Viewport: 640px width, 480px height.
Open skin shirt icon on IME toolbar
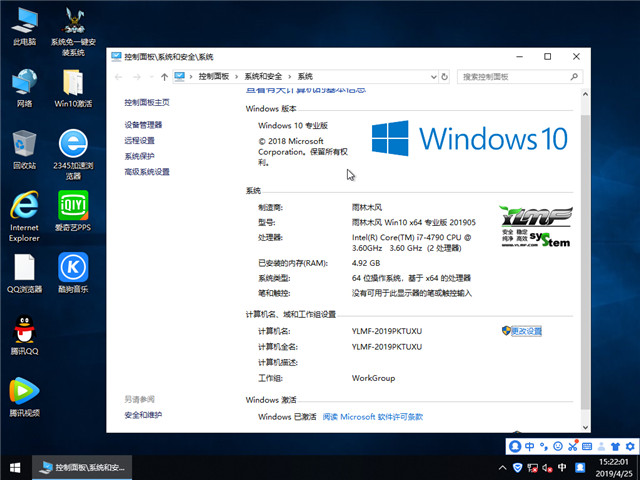tap(616, 446)
